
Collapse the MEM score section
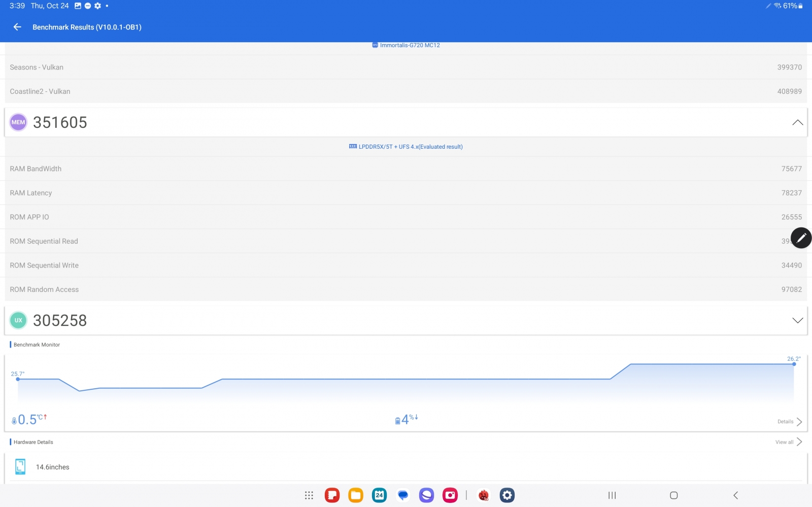[797, 122]
